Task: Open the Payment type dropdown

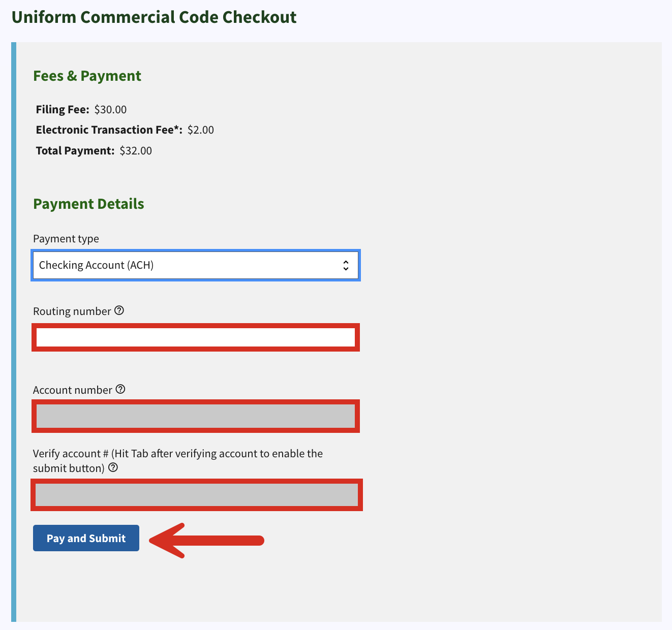Action: point(196,265)
